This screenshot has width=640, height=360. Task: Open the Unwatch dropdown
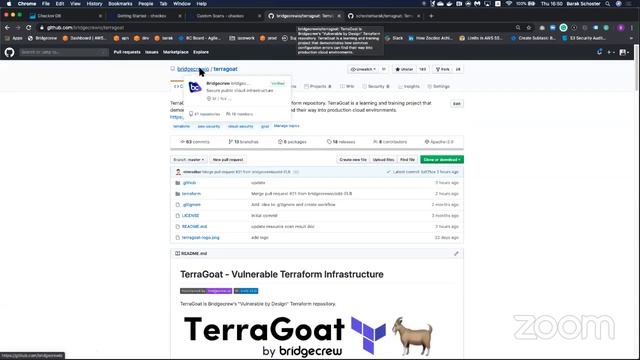(363, 69)
